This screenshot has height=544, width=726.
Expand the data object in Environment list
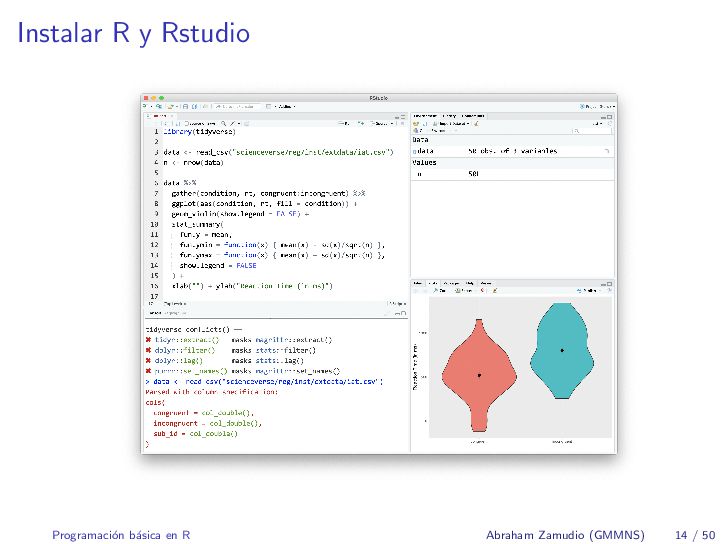[415, 151]
